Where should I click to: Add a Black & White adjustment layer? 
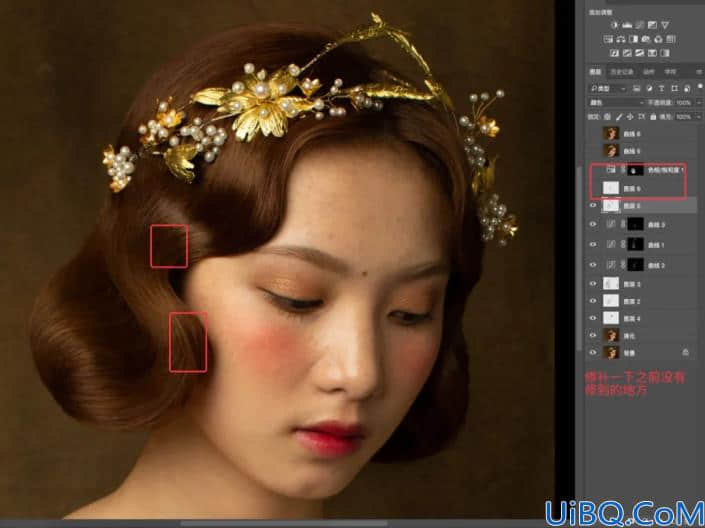pyautogui.click(x=634, y=39)
